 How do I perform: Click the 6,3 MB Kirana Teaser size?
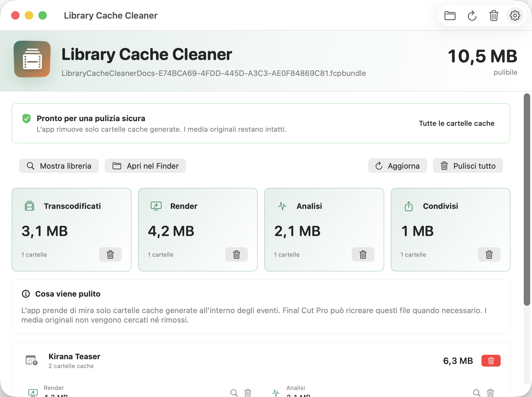pos(458,361)
